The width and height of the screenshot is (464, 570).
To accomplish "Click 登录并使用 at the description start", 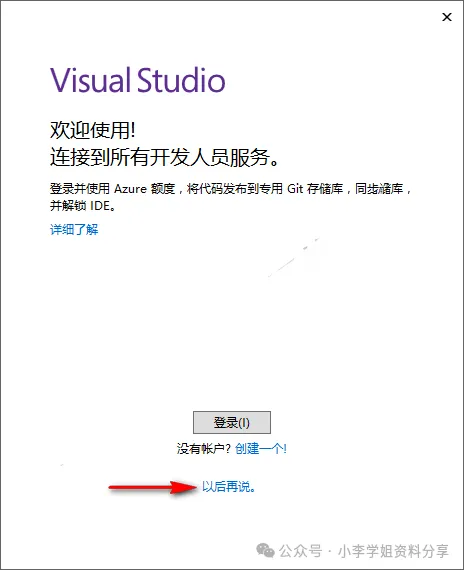I will tap(80, 189).
